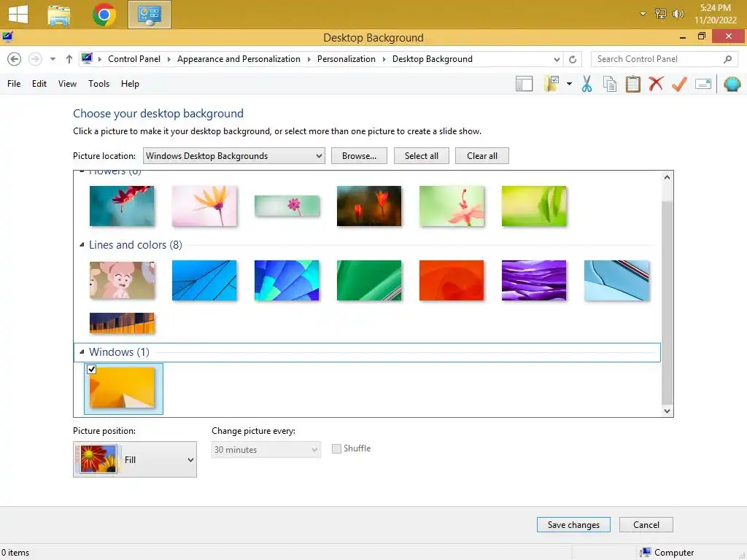This screenshot has width=747, height=560.
Task: Open the File menu
Action: [14, 84]
